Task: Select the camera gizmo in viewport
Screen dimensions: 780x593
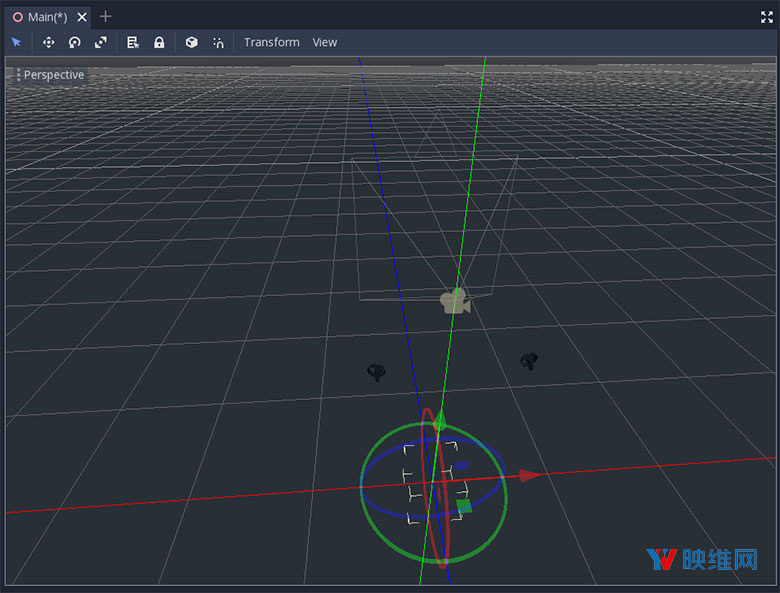Action: pos(455,301)
